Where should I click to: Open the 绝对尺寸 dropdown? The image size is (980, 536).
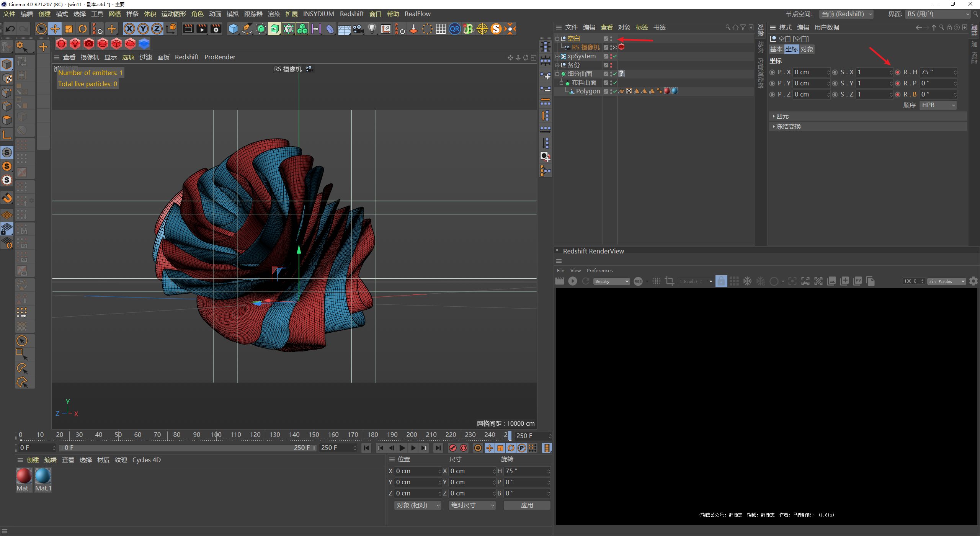[472, 505]
